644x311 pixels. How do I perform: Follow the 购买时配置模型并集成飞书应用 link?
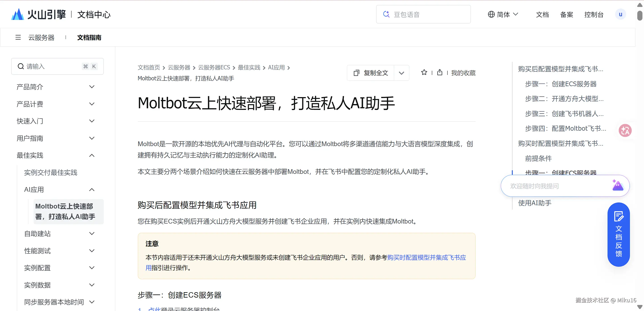point(426,258)
